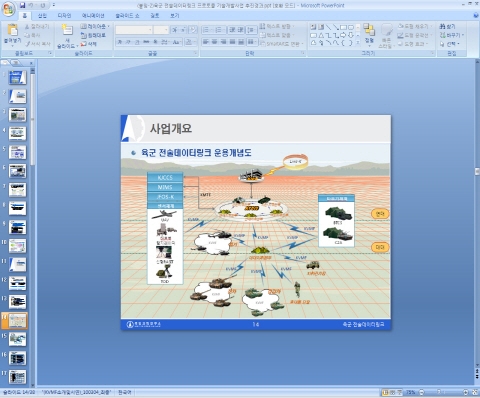This screenshot has width=480, height=398.
Task: Click 원래대로 (Reset) slide button
Action: [x=93, y=35]
